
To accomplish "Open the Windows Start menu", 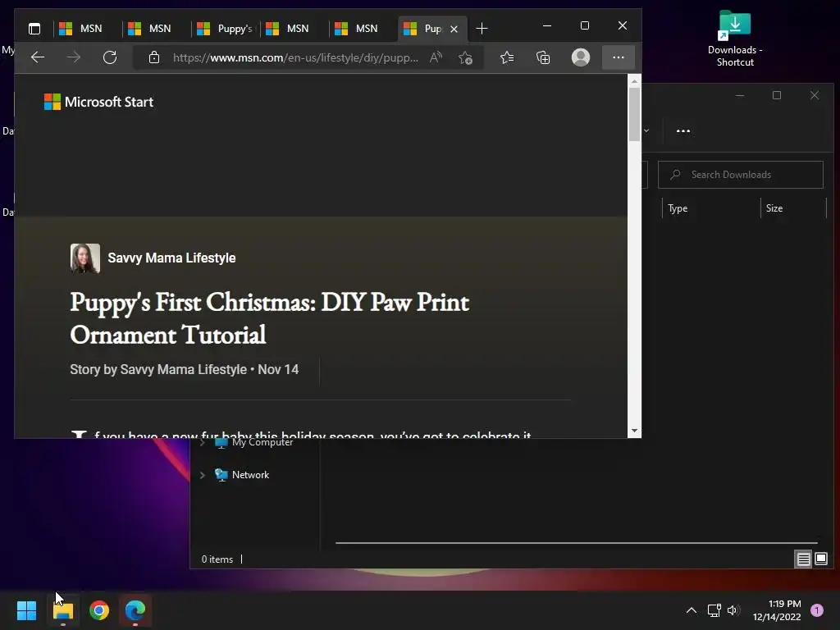I will coord(26,610).
